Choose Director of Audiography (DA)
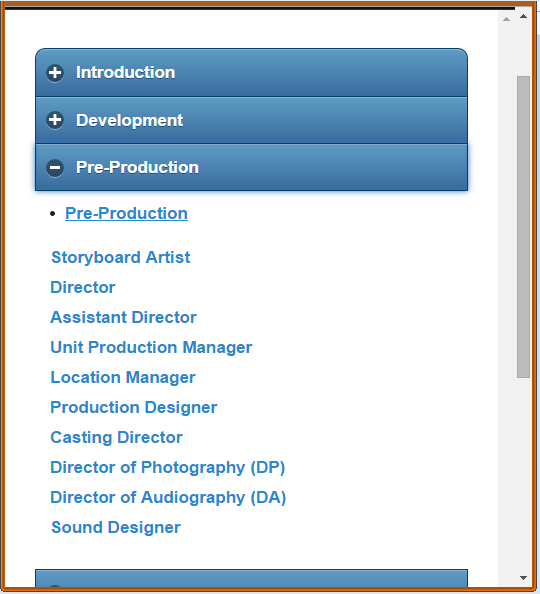This screenshot has height=594, width=540. [168, 497]
